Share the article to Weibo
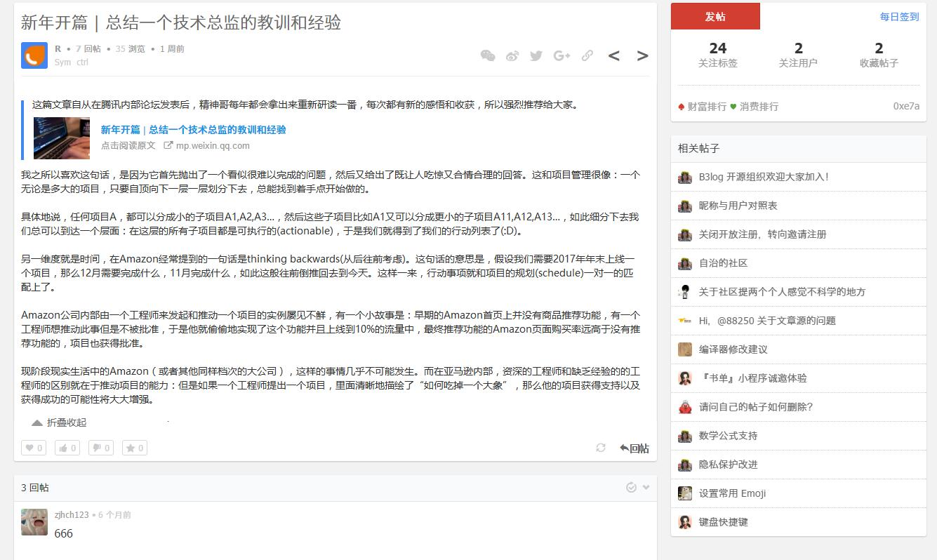 512,55
